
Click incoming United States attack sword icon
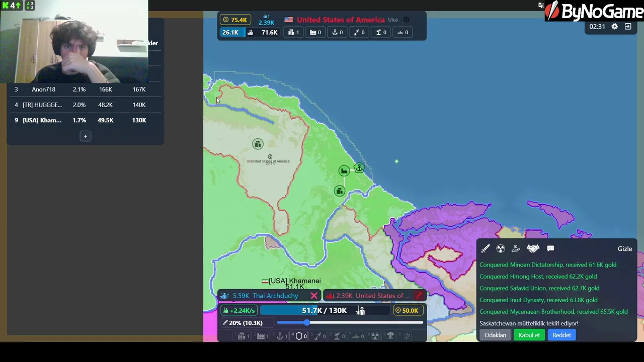[419, 296]
